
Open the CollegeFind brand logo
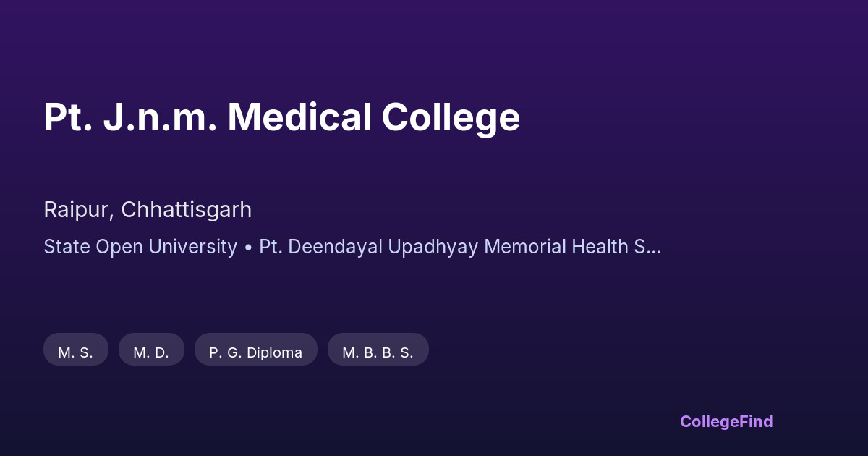(x=726, y=421)
